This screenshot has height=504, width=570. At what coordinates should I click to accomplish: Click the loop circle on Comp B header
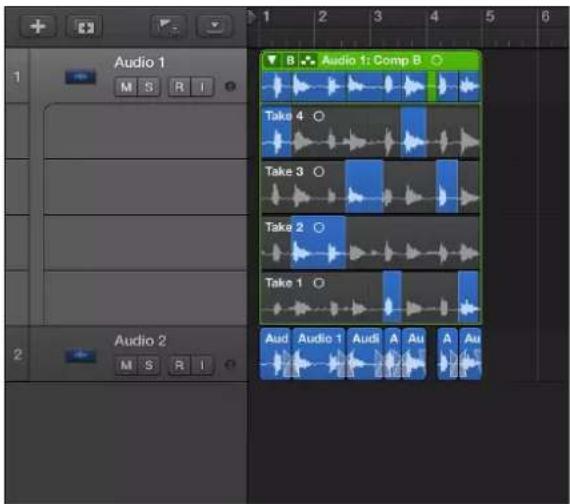tap(436, 60)
